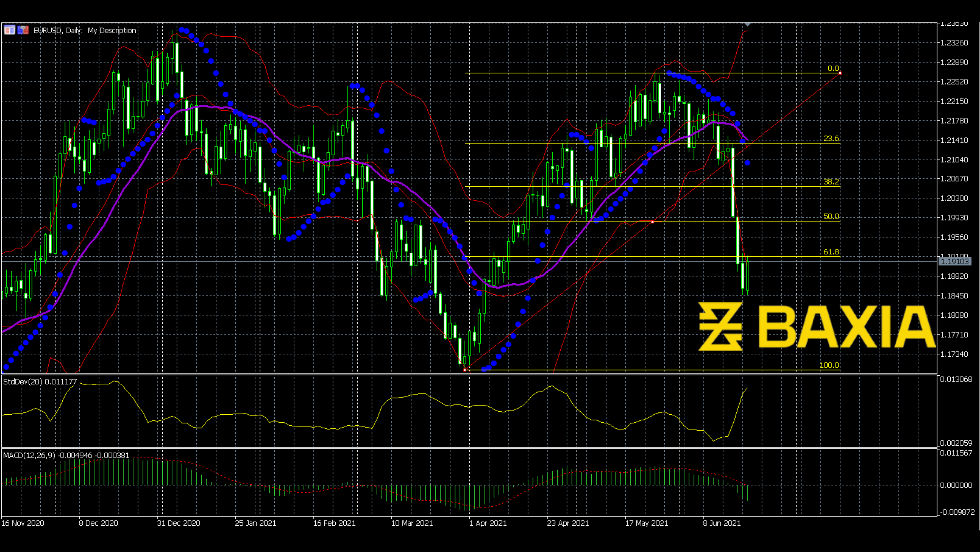This screenshot has height=552, width=980.
Task: Click the 1.18450 price axis value
Action: coord(954,296)
